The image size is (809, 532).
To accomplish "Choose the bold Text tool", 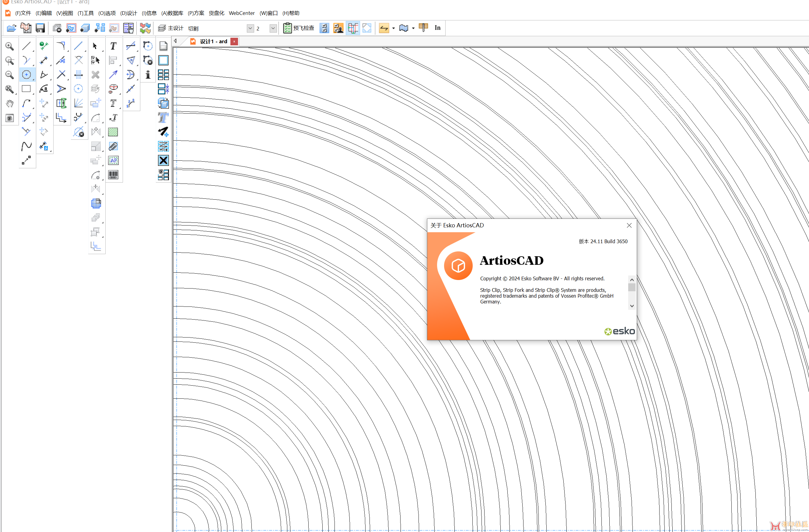I will [x=113, y=46].
